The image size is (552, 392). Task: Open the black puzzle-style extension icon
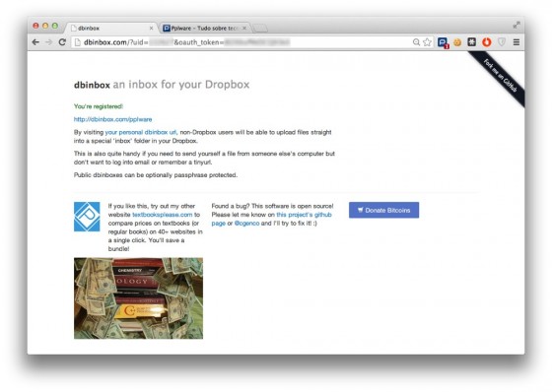click(472, 42)
